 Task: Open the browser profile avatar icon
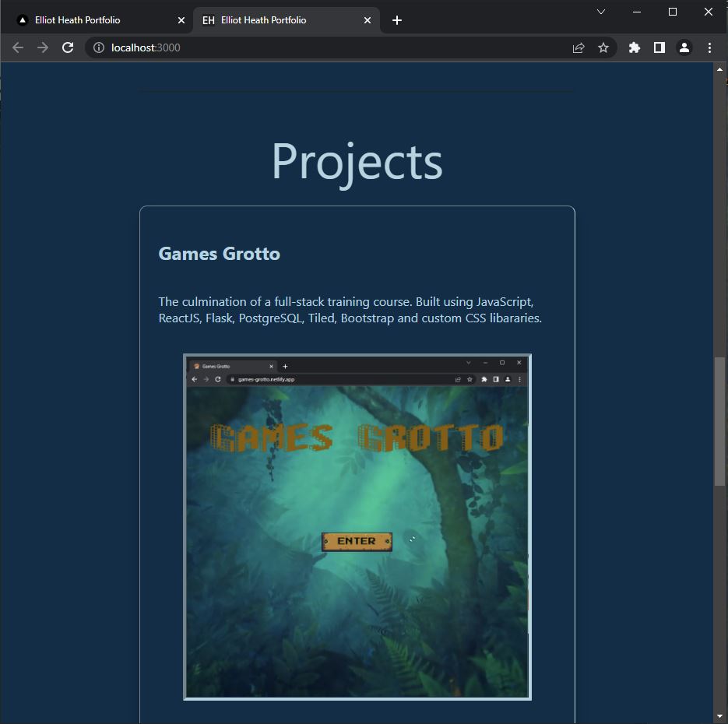coord(684,47)
